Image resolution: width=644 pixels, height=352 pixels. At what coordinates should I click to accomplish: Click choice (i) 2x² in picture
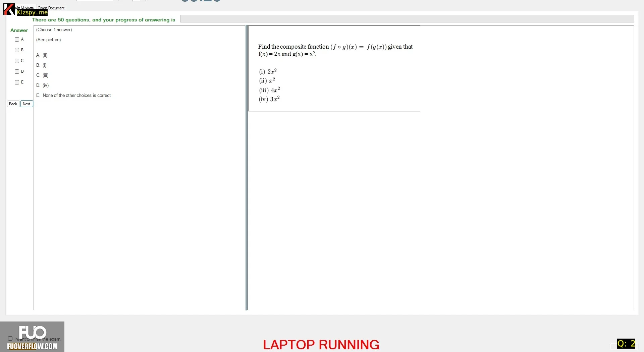(268, 71)
